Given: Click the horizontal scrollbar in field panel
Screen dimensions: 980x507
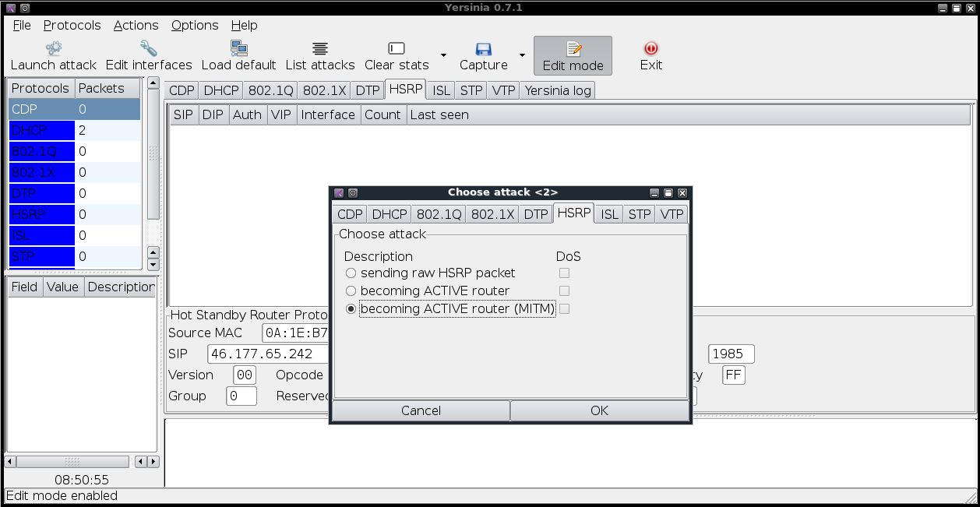Looking at the screenshot, I should point(72,462).
